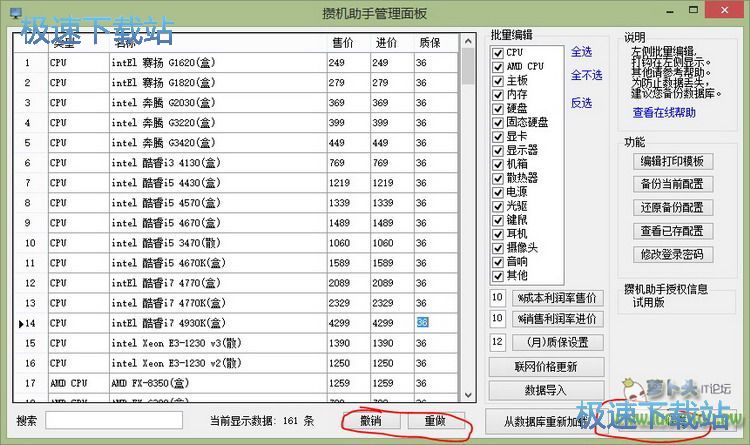
Task: Edit the cost profit rate value field
Action: pyautogui.click(x=497, y=298)
